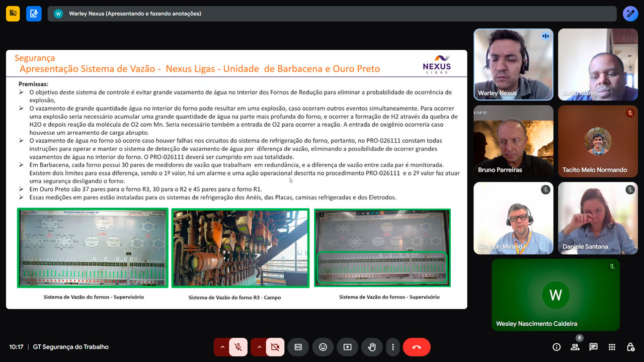
Task: Open the emoji reactions button
Action: click(x=323, y=347)
